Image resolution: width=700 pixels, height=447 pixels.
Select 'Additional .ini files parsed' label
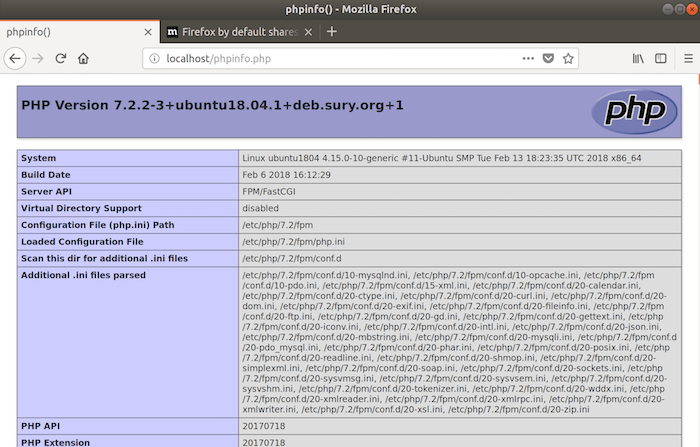pos(83,275)
